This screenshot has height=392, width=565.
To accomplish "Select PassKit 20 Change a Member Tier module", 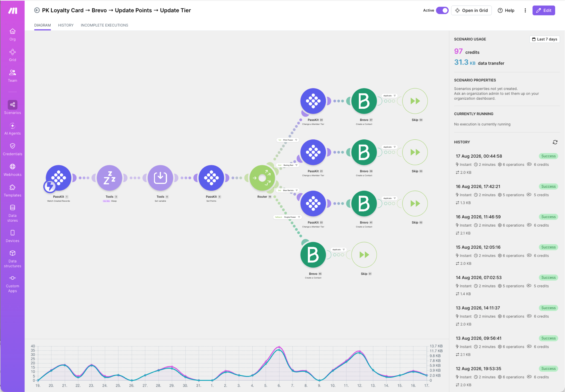I will click(x=313, y=101).
